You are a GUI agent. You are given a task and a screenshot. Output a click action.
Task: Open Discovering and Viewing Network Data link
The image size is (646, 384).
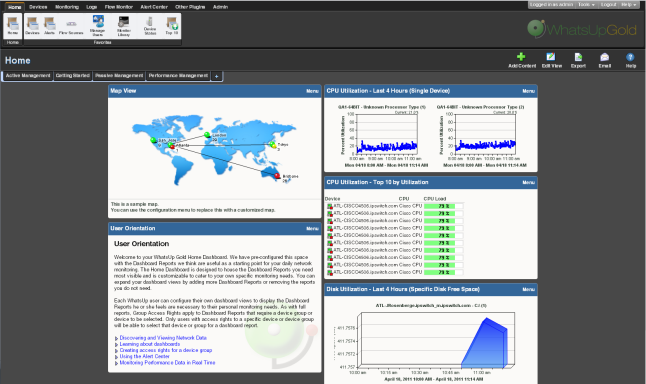[x=163, y=338]
